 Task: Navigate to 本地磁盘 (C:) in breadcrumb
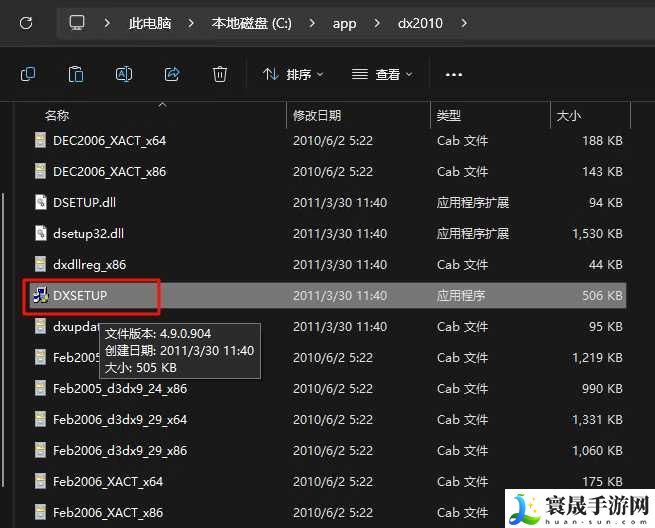pyautogui.click(x=251, y=22)
